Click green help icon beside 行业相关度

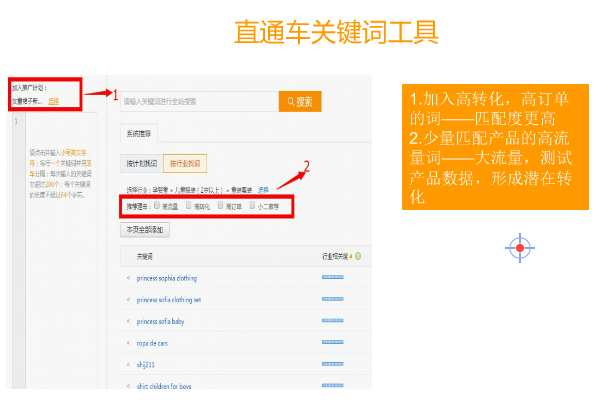[x=358, y=256]
